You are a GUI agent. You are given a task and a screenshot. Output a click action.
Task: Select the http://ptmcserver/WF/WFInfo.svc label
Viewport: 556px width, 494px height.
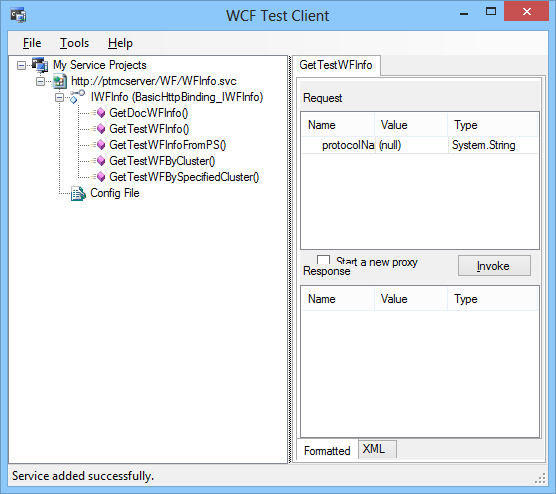tap(154, 81)
